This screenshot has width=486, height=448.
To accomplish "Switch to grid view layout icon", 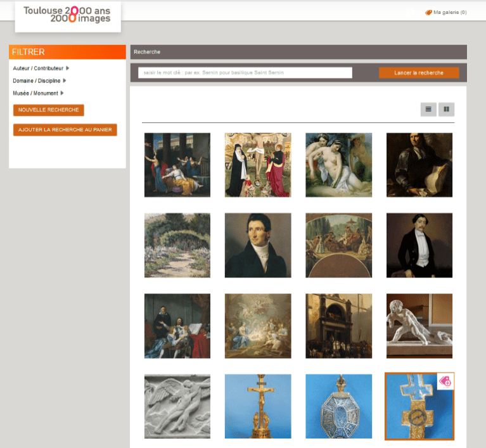I will click(446, 109).
